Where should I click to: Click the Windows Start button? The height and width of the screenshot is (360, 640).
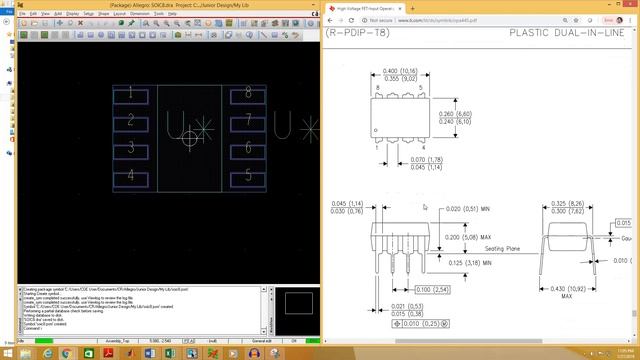pos(7,353)
